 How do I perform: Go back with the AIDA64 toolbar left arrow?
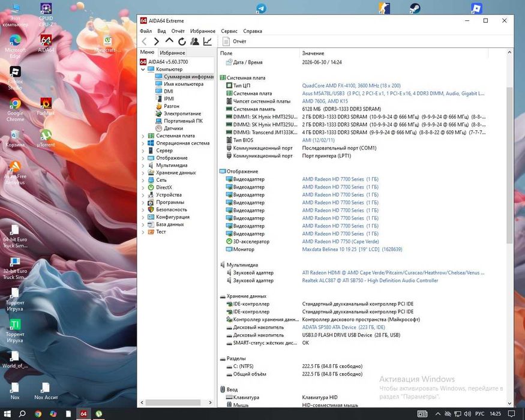coord(145,41)
